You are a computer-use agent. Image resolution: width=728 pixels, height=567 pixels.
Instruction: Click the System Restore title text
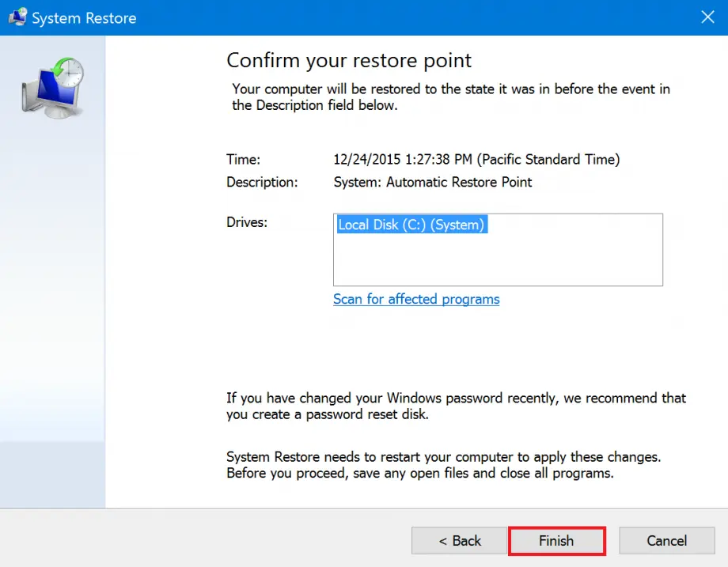(x=84, y=17)
